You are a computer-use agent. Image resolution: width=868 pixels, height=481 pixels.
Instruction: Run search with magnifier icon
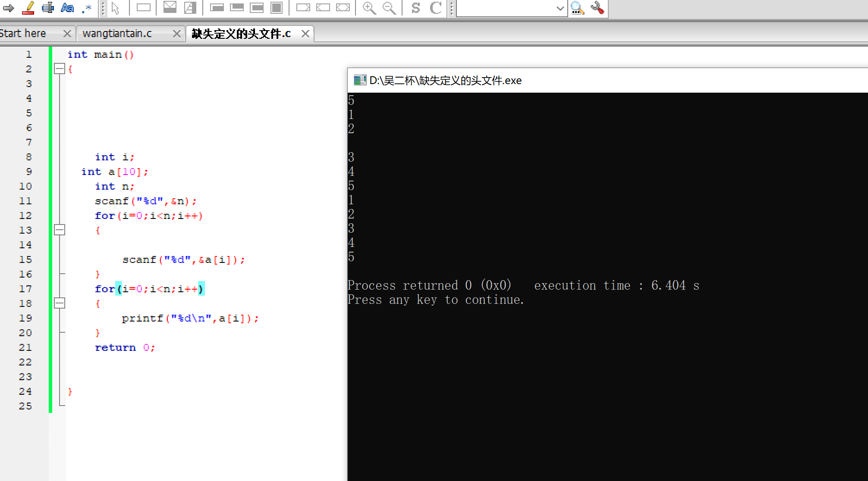tap(577, 8)
